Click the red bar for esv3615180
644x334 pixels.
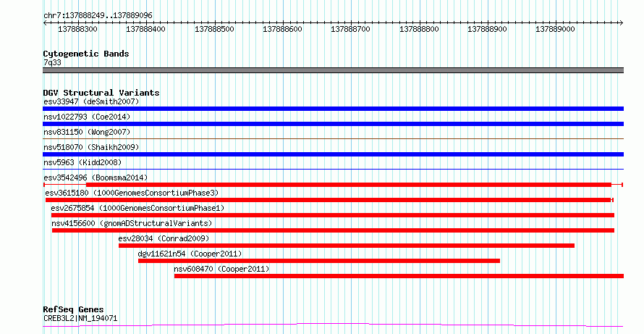click(x=329, y=200)
